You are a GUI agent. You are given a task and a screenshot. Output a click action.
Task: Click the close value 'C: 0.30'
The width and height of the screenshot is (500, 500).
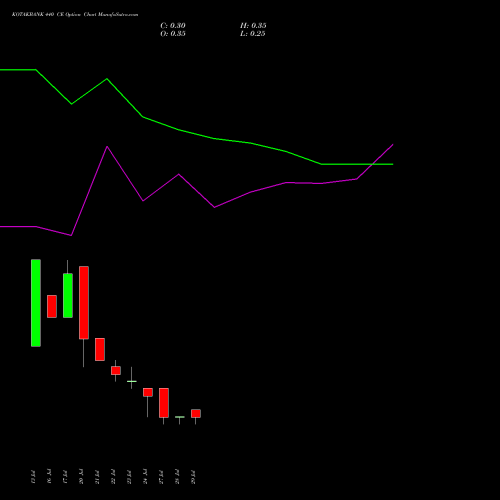click(173, 26)
